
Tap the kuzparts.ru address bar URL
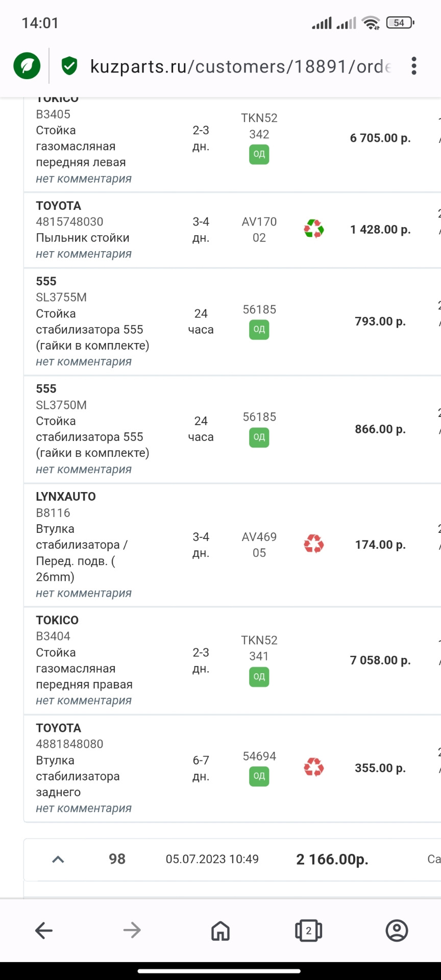pyautogui.click(x=240, y=66)
